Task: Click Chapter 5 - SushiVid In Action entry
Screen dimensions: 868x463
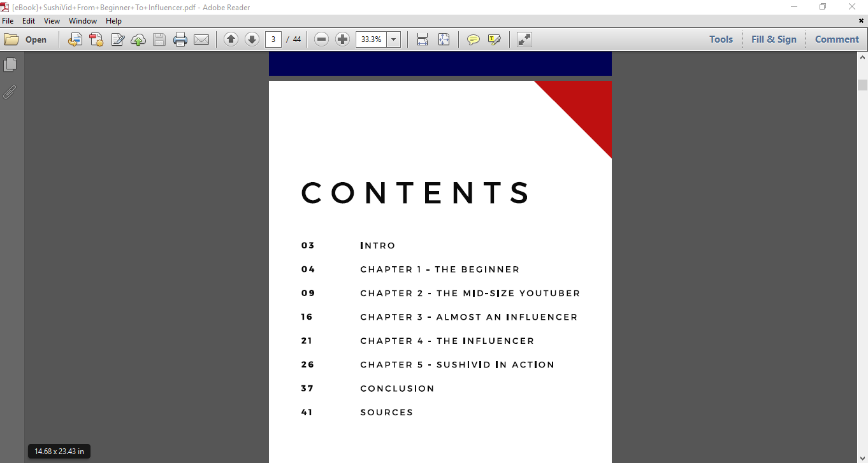Action: pos(458,365)
